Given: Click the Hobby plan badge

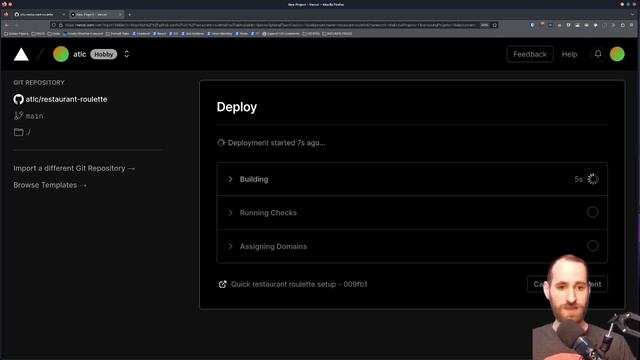Looking at the screenshot, I should (x=104, y=54).
